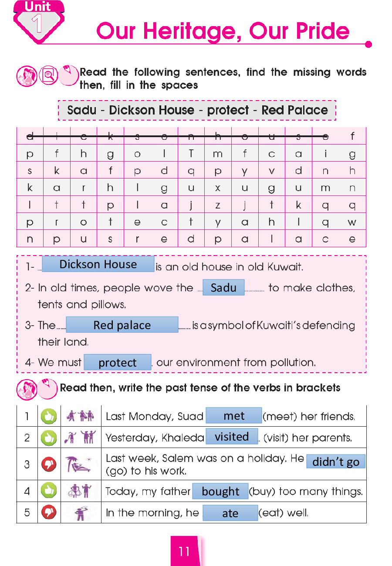
Task: Click the 'Dickson House' answer box
Action: click(x=98, y=264)
